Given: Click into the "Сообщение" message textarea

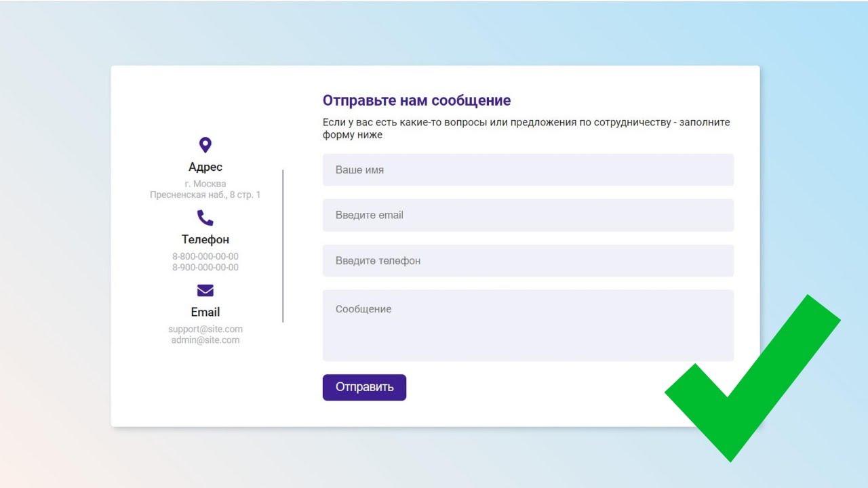Looking at the screenshot, I should pos(528,325).
